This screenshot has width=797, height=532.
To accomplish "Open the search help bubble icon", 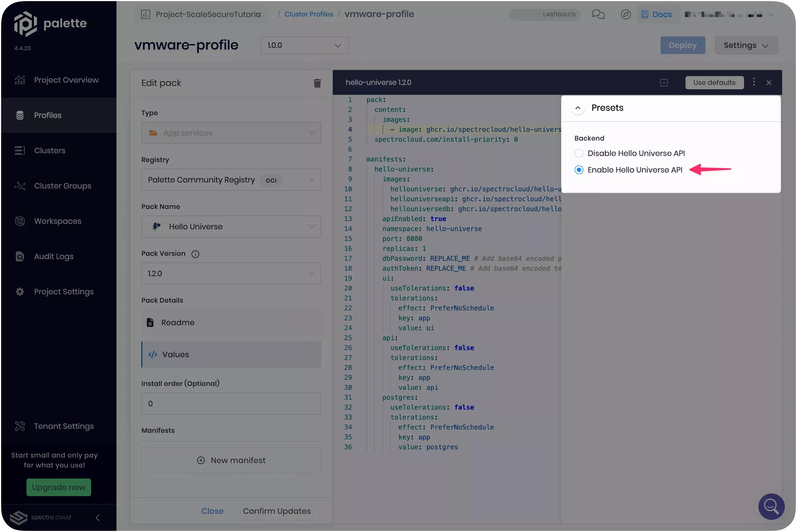I will 771,506.
